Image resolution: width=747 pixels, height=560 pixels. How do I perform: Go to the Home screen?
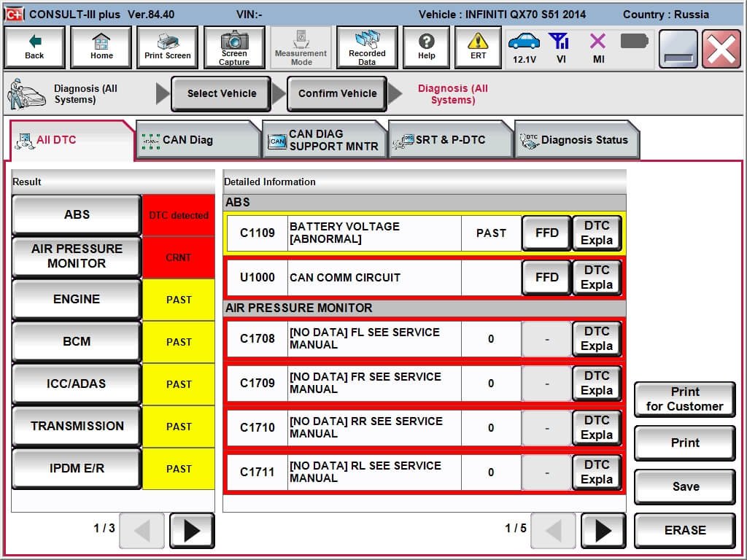tap(101, 47)
